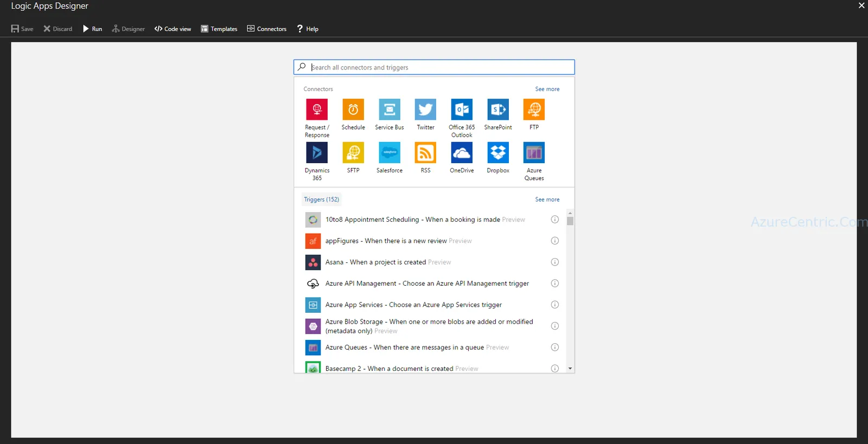Run the logic app from toolbar
Screen dimensions: 868x444
pos(92,29)
